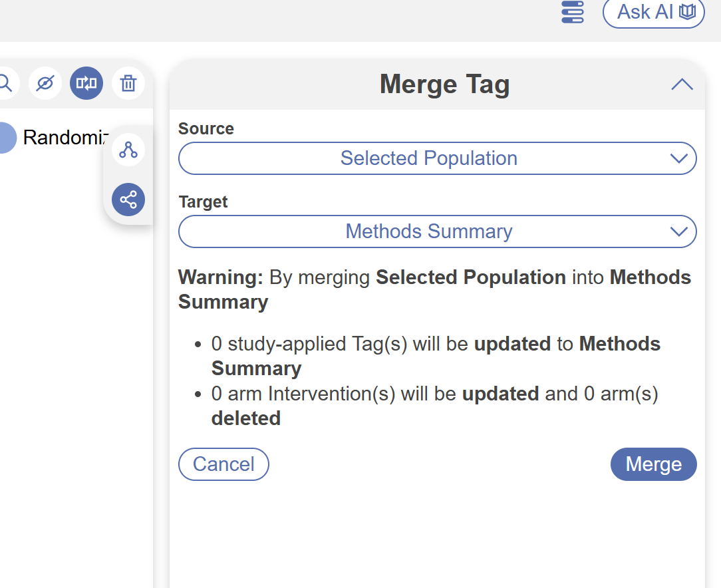Image resolution: width=721 pixels, height=588 pixels.
Task: Toggle the hide tag eye-slash icon
Action: point(45,83)
